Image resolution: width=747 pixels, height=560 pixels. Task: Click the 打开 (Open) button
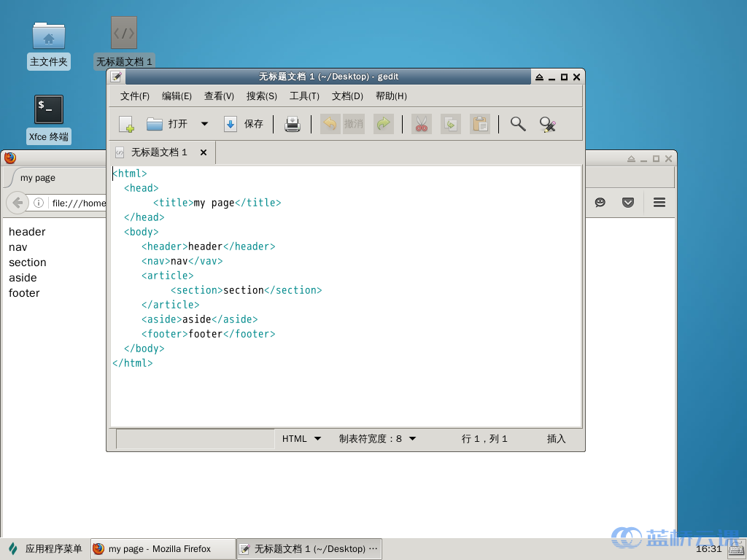click(167, 124)
